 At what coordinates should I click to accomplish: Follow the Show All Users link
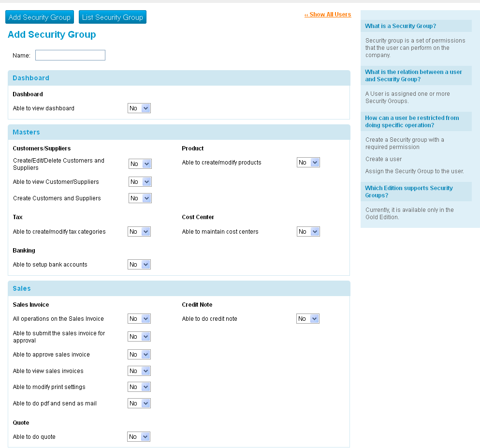point(328,15)
